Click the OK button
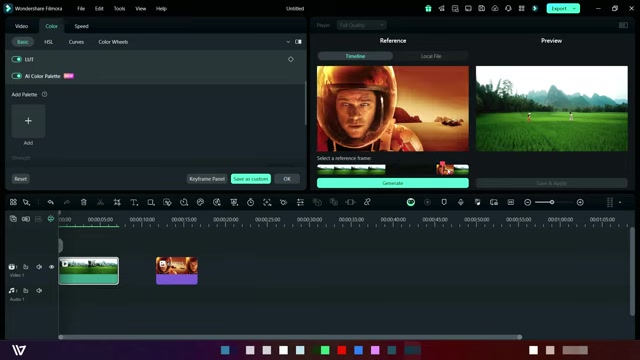The image size is (640, 360). (287, 179)
